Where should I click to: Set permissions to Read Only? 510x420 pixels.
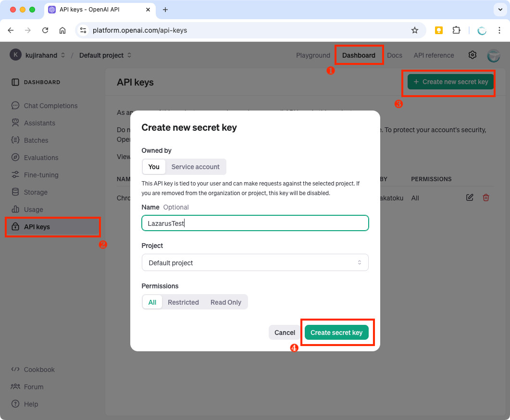(226, 302)
